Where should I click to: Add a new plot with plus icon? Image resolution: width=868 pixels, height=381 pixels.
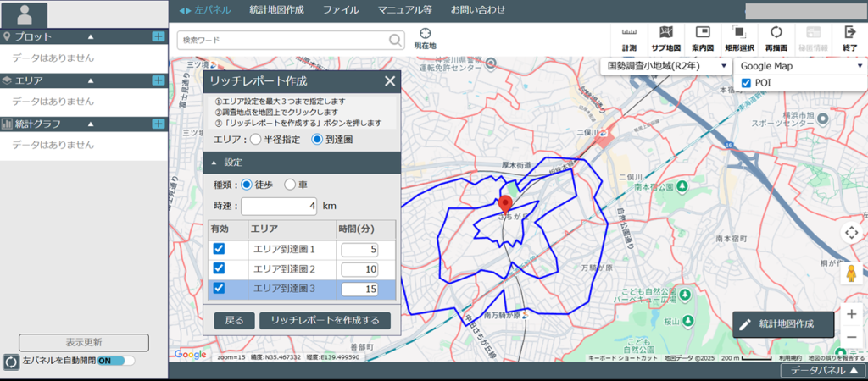[159, 37]
